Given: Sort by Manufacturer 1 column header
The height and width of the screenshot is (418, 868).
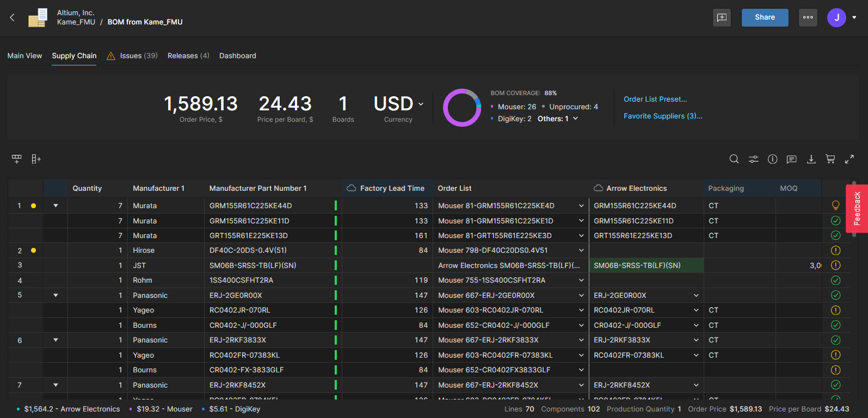Looking at the screenshot, I should click(x=158, y=188).
